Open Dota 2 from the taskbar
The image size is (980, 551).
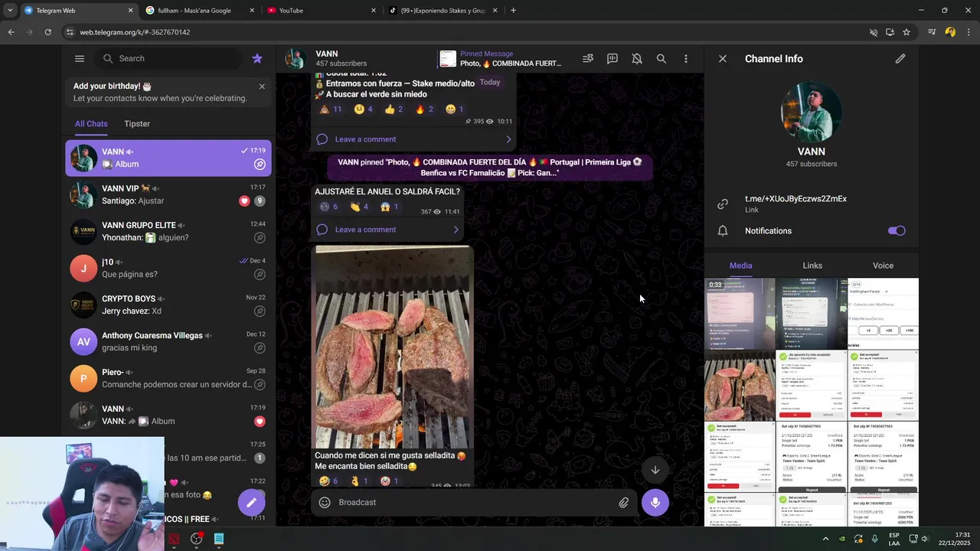[x=175, y=539]
